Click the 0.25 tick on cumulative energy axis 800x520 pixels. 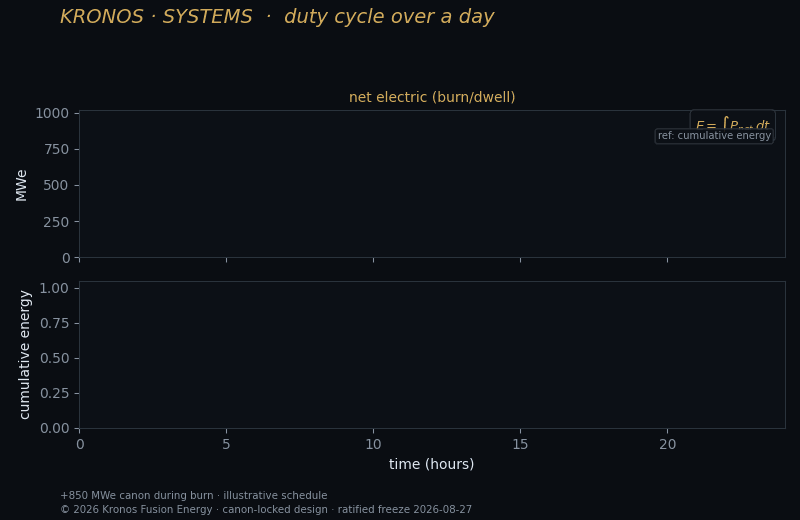click(54, 393)
